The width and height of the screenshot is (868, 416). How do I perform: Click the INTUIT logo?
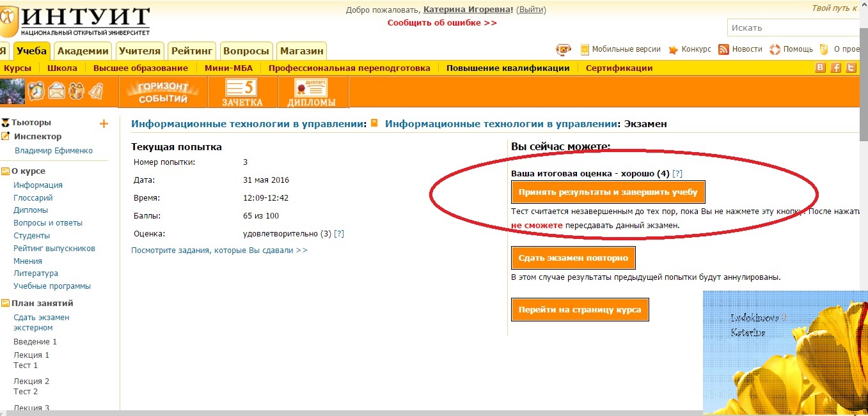tap(75, 21)
